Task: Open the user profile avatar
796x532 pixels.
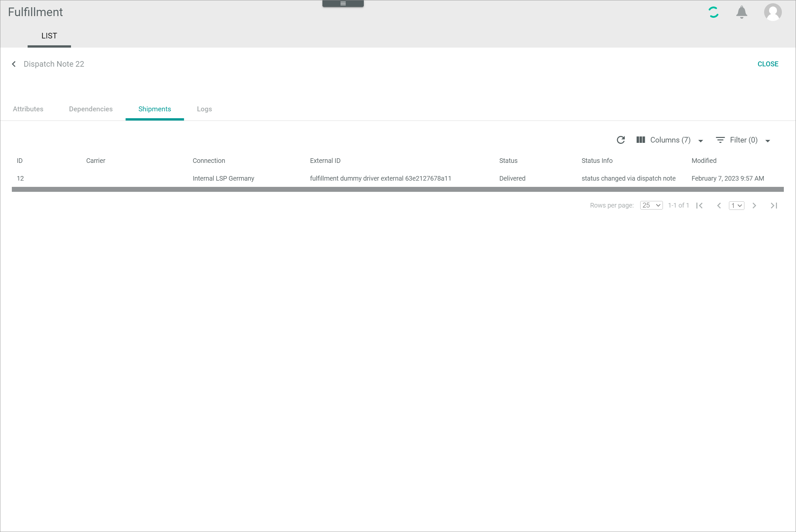Action: [x=773, y=12]
